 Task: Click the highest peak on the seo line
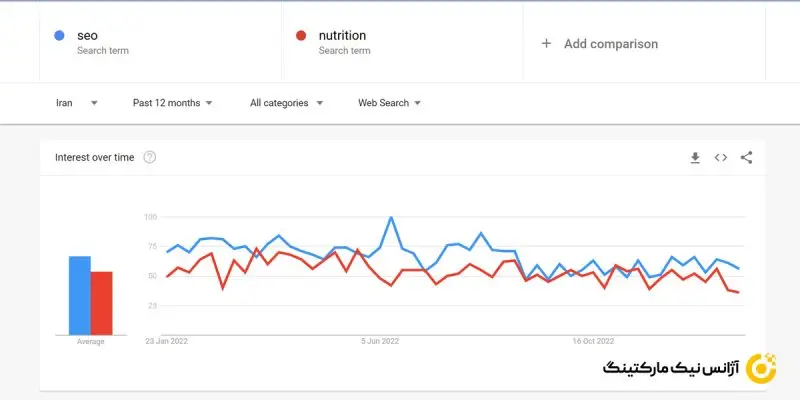tap(390, 217)
